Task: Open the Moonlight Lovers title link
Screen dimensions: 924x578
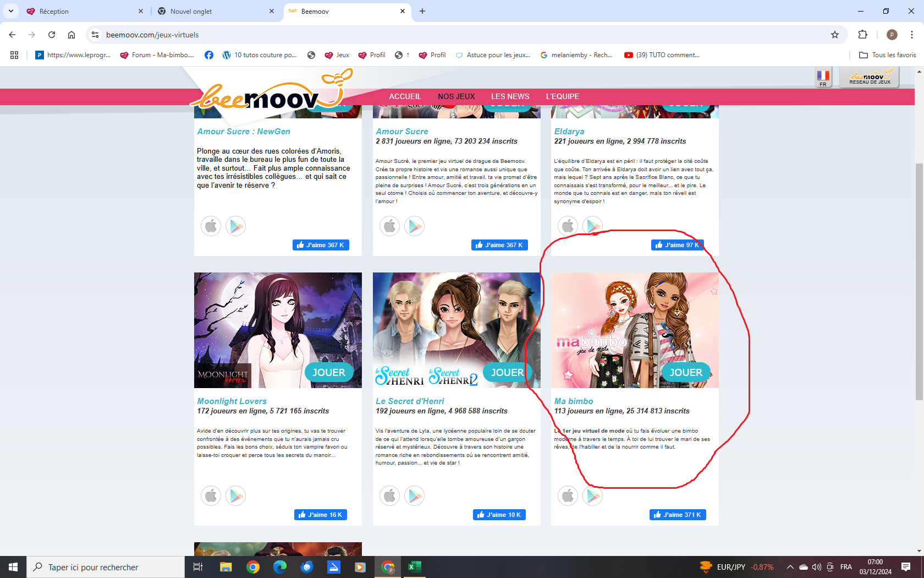Action: point(232,401)
